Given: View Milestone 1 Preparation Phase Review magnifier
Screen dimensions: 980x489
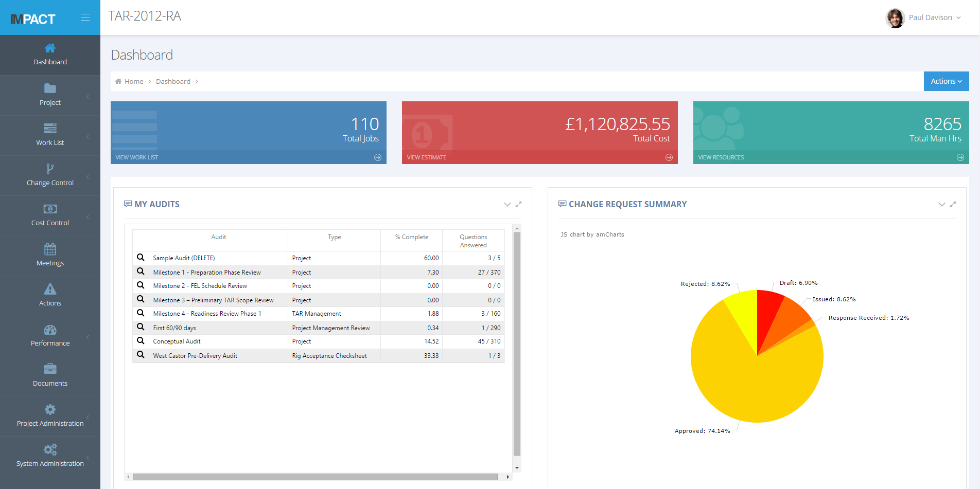Looking at the screenshot, I should 141,271.
